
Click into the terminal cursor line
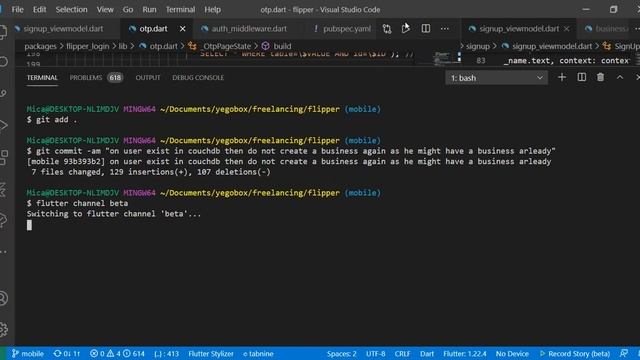(x=29, y=225)
